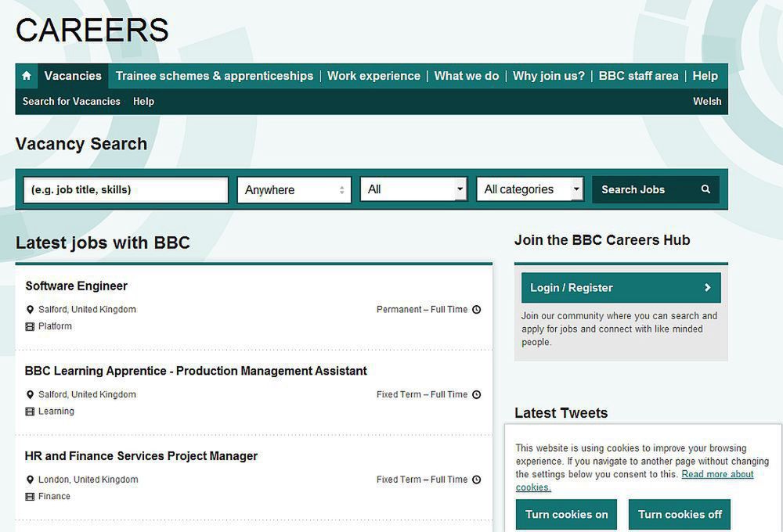This screenshot has height=532, width=783.
Task: Click clock icon on HR and Finance row
Action: coord(476,479)
